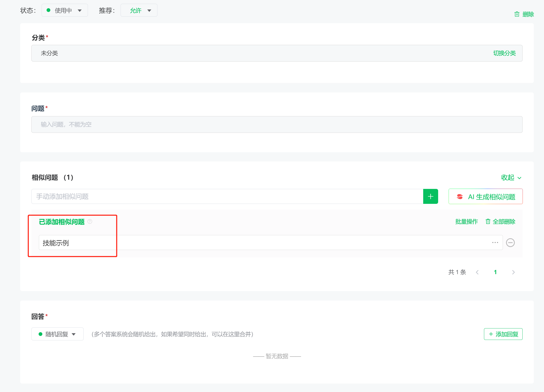Open the 随机回复 dropdown
Image resolution: width=544 pixels, height=392 pixels.
[57, 334]
